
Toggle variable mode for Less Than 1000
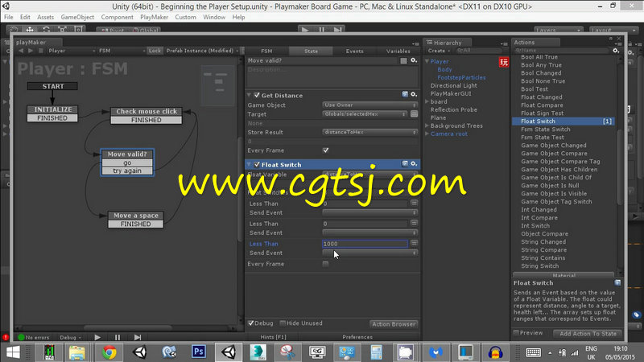pos(414,244)
